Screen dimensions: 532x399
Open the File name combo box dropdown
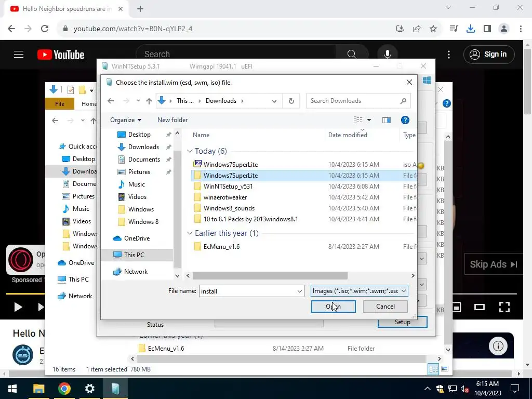(300, 291)
